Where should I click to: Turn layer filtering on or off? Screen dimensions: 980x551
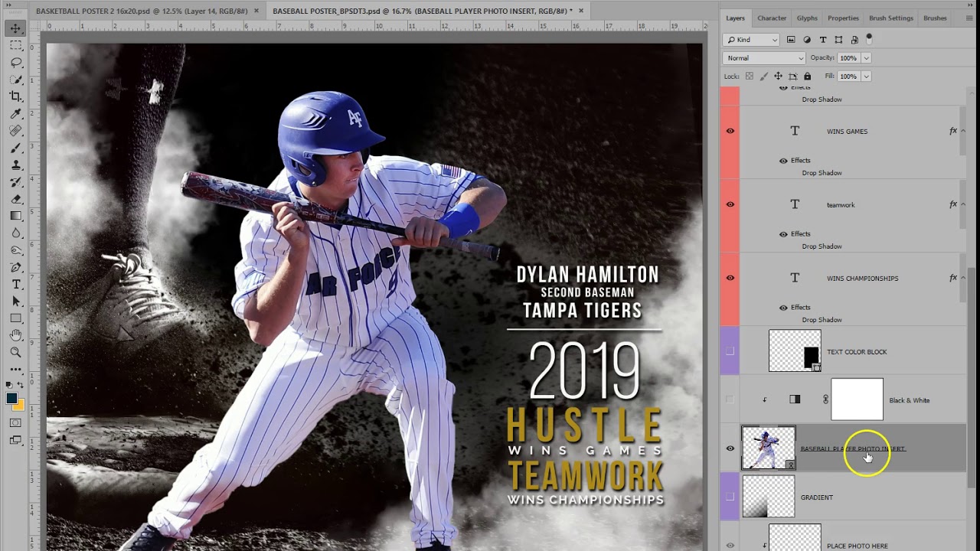[x=869, y=37]
